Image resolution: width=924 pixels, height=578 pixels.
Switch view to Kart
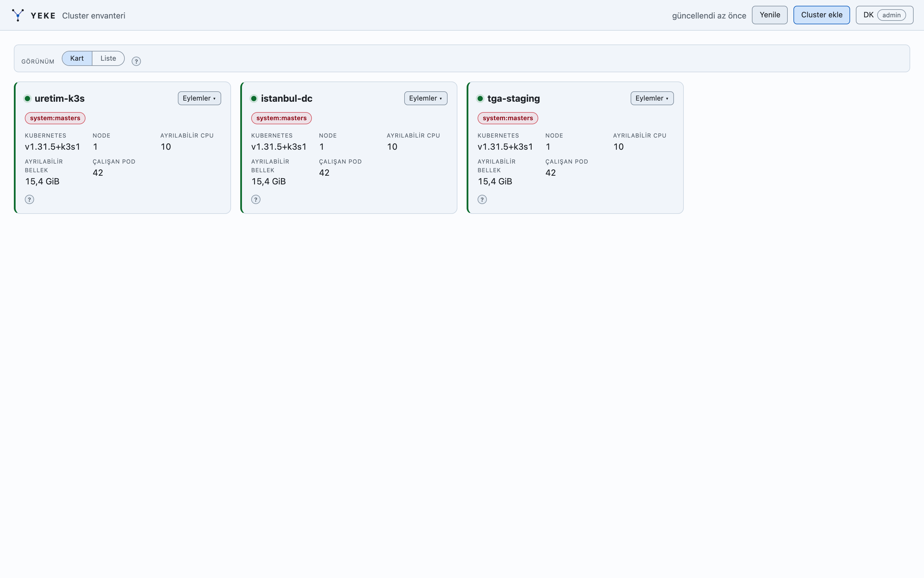[x=77, y=58]
